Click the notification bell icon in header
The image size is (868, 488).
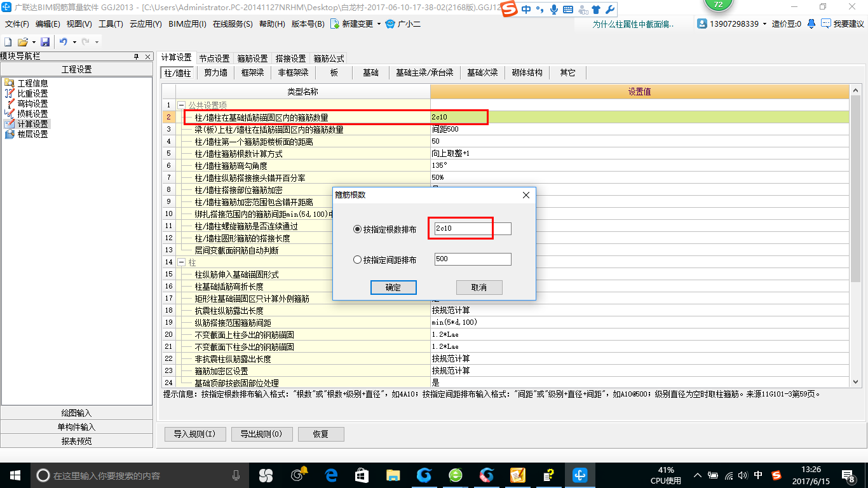coord(811,24)
